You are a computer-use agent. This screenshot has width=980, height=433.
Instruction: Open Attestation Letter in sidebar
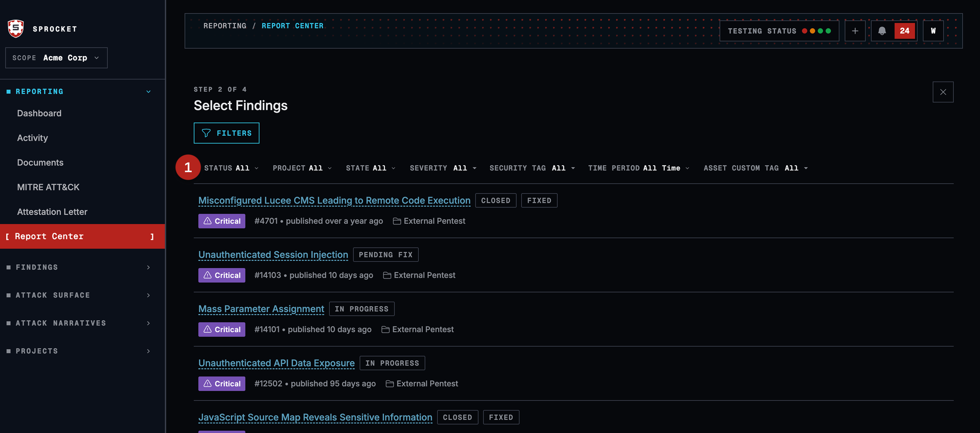tap(52, 212)
